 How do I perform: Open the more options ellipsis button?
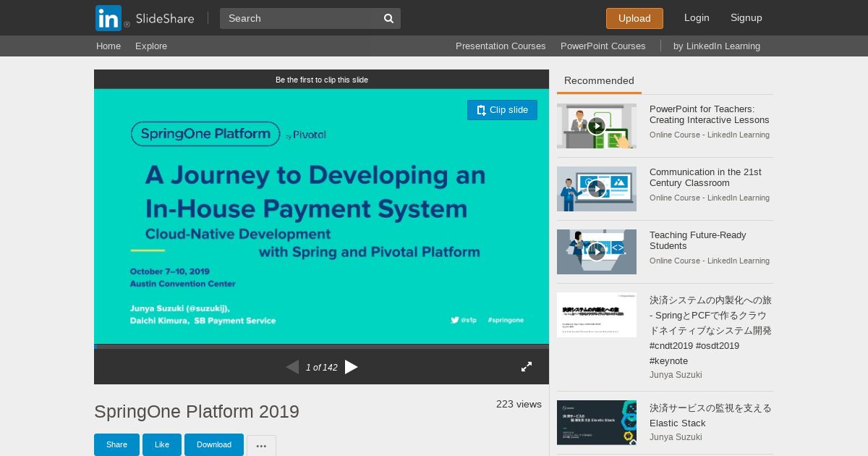pos(261,445)
